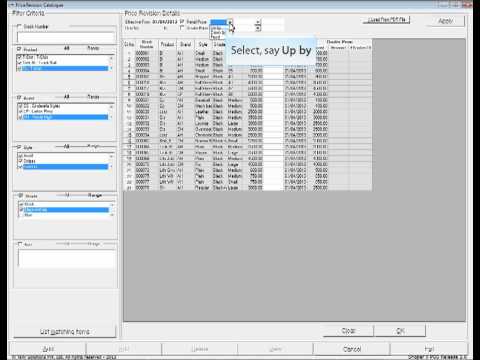Select All in the Product filter
The width and height of the screenshot is (480, 360).
click(x=67, y=48)
